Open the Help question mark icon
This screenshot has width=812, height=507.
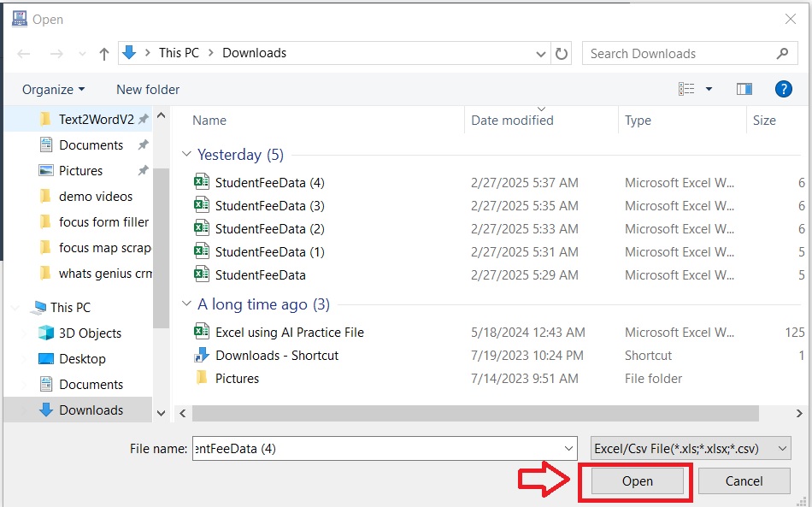pos(783,89)
